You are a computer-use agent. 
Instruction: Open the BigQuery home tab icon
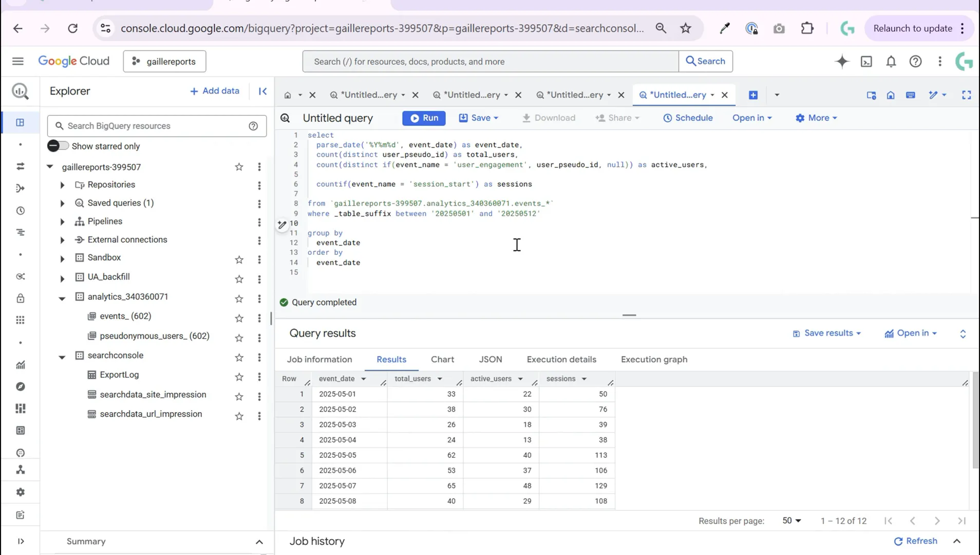[x=288, y=95]
